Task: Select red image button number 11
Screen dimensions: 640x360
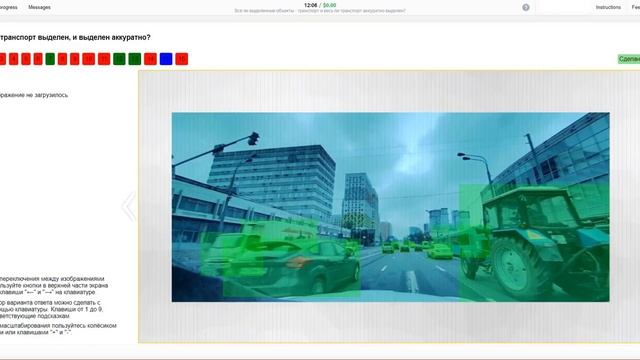Action: click(104, 59)
